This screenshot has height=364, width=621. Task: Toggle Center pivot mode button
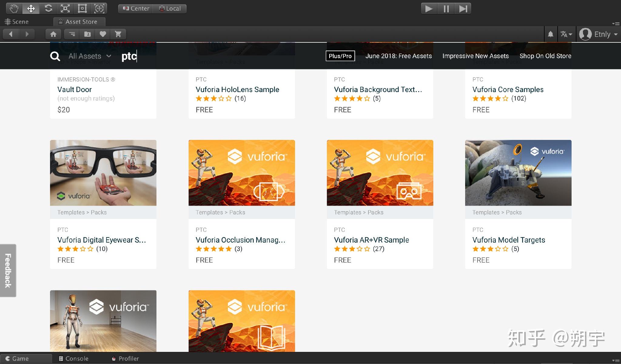(x=136, y=8)
